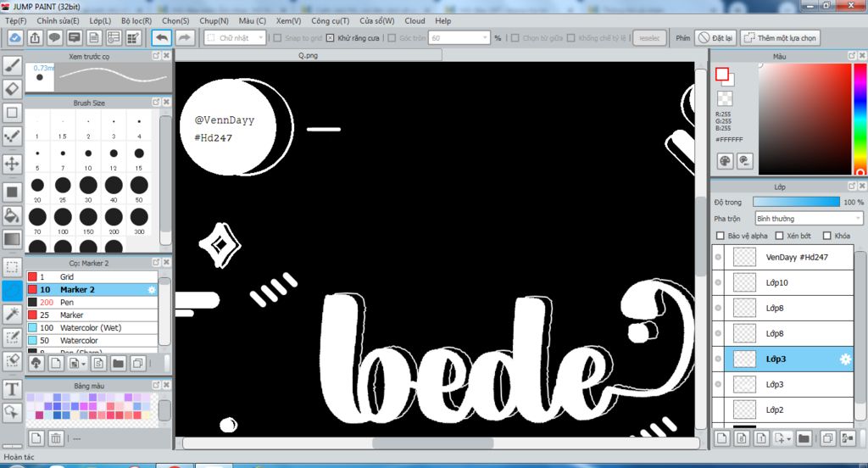Click Thêm một lựa chọn button
This screenshot has width=868, height=468.
(780, 37)
